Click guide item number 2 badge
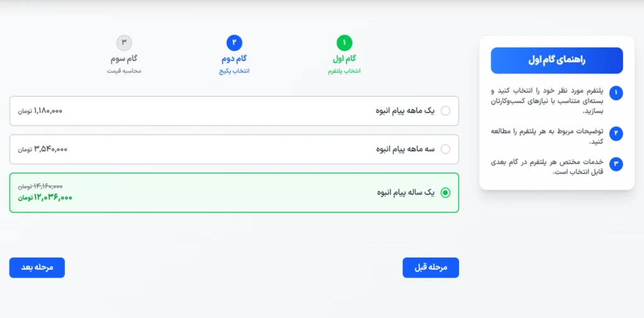This screenshot has width=644, height=318. 616,133
